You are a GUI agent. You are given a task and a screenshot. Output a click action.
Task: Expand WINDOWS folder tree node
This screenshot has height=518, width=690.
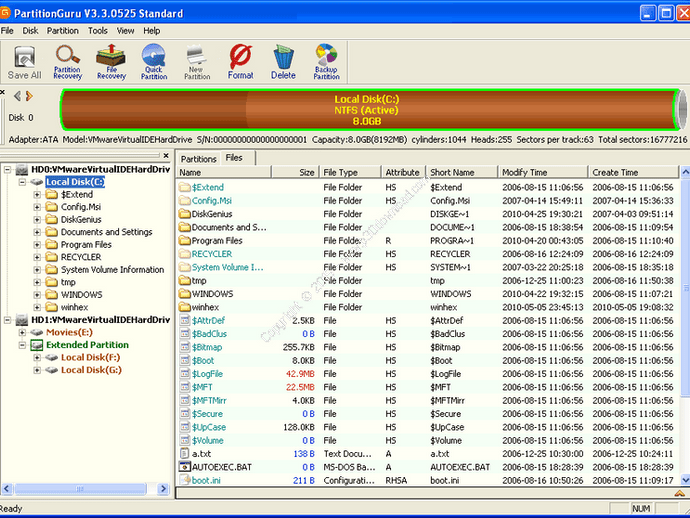pos(37,295)
